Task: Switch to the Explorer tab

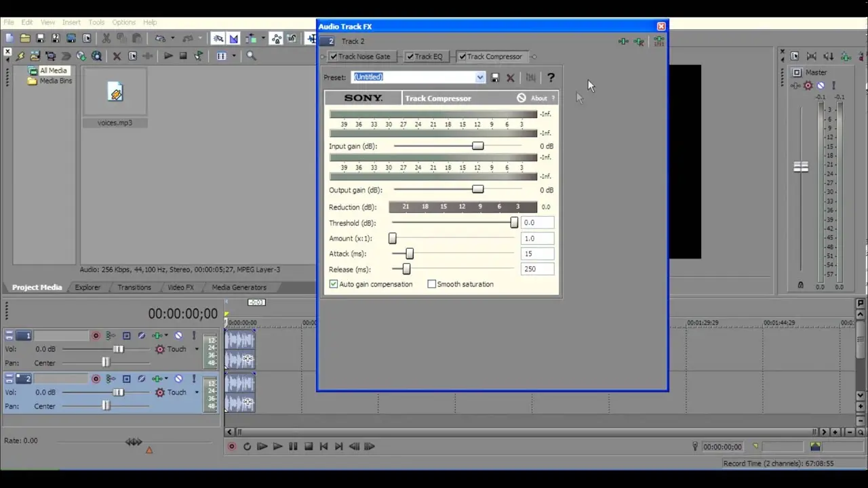Action: tap(87, 287)
